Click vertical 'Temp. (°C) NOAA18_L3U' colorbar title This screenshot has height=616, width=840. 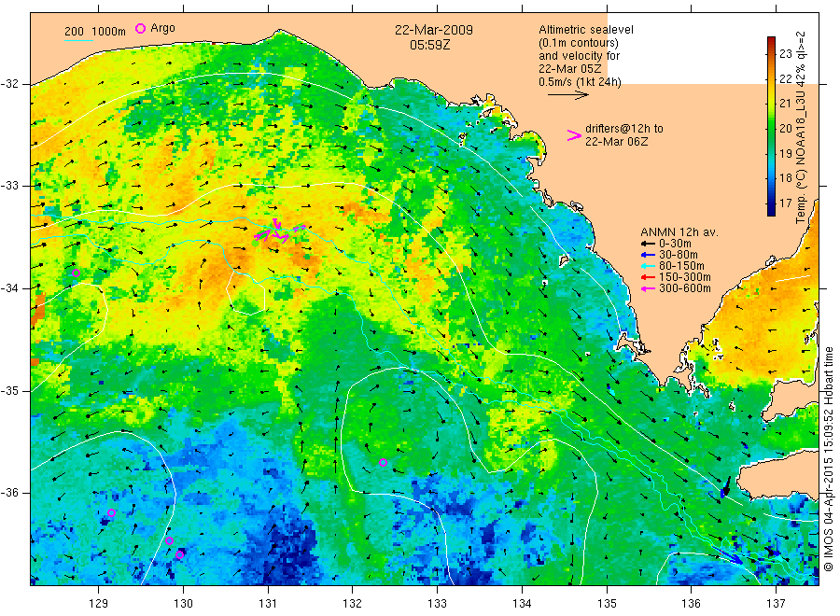coord(801,128)
